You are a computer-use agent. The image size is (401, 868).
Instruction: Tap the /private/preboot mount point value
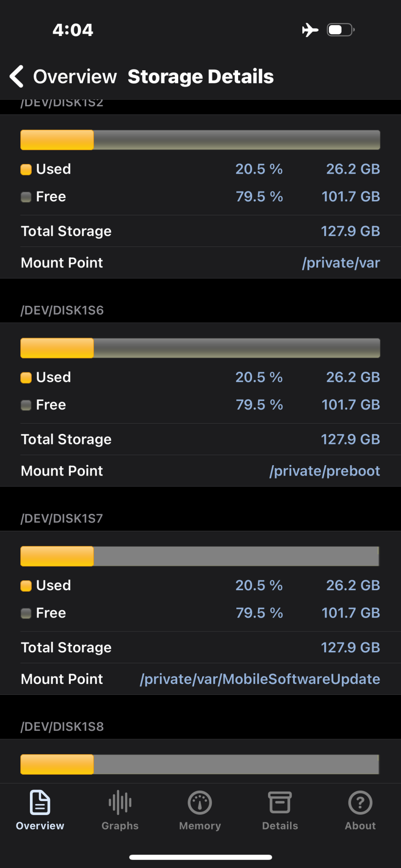tap(325, 471)
